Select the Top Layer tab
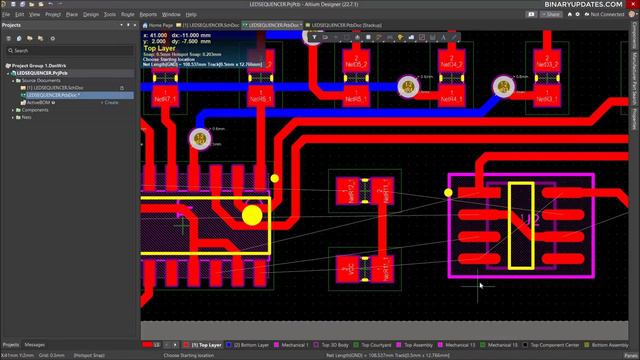This screenshot has width=640, height=360. (x=203, y=345)
